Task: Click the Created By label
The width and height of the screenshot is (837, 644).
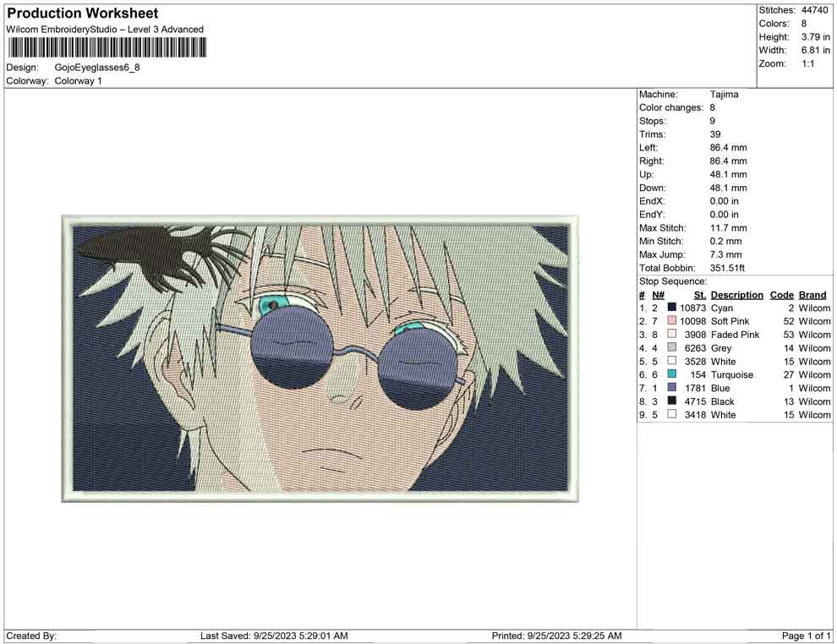Action: pyautogui.click(x=31, y=636)
